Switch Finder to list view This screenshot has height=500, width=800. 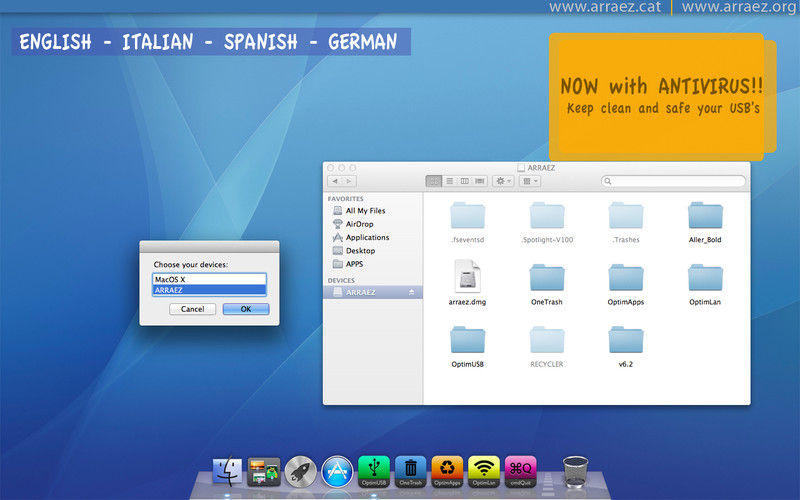tap(449, 181)
